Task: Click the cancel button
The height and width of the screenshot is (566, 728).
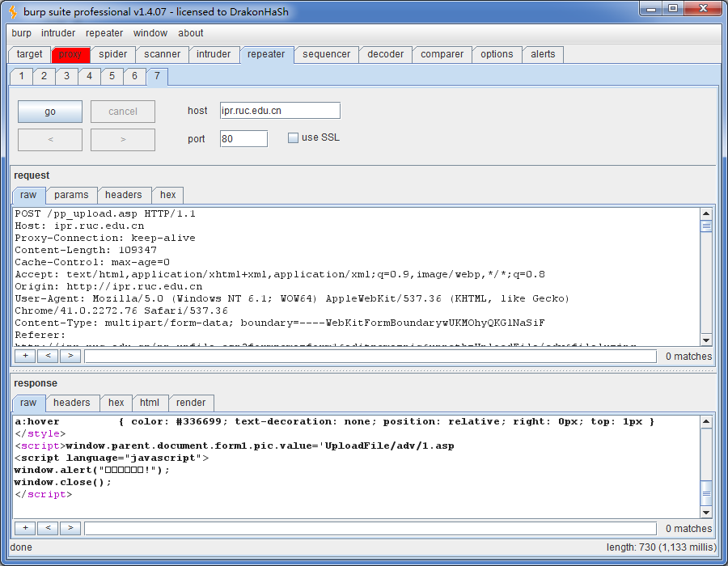Action: pyautogui.click(x=123, y=112)
